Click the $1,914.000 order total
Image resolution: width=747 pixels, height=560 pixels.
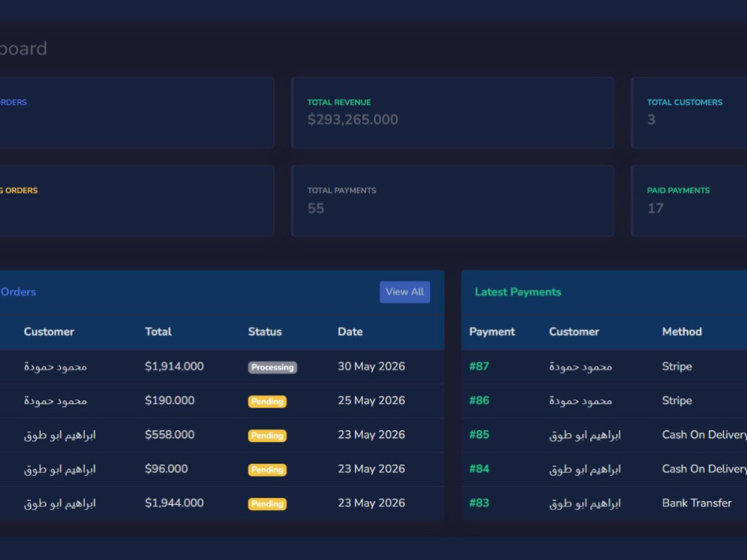click(174, 366)
